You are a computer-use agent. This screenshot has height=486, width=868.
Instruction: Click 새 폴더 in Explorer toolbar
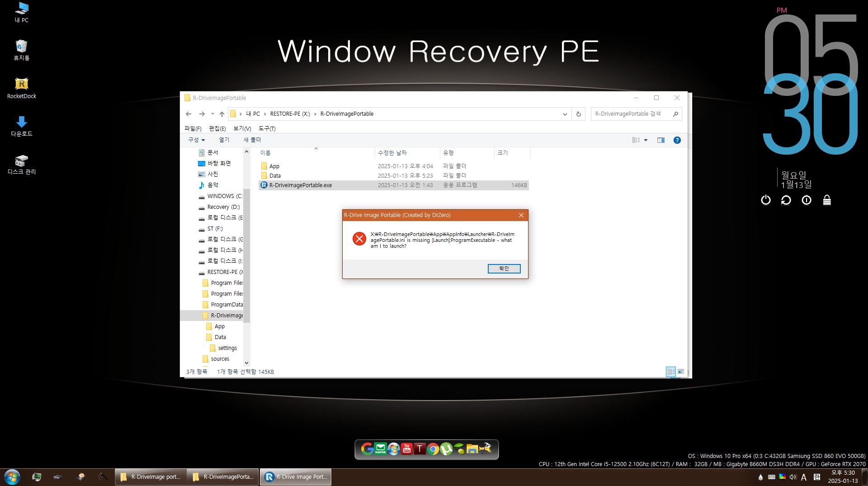(252, 140)
